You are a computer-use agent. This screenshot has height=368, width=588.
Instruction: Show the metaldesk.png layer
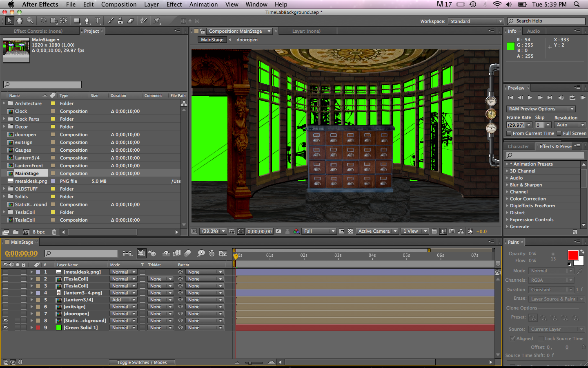[5, 272]
